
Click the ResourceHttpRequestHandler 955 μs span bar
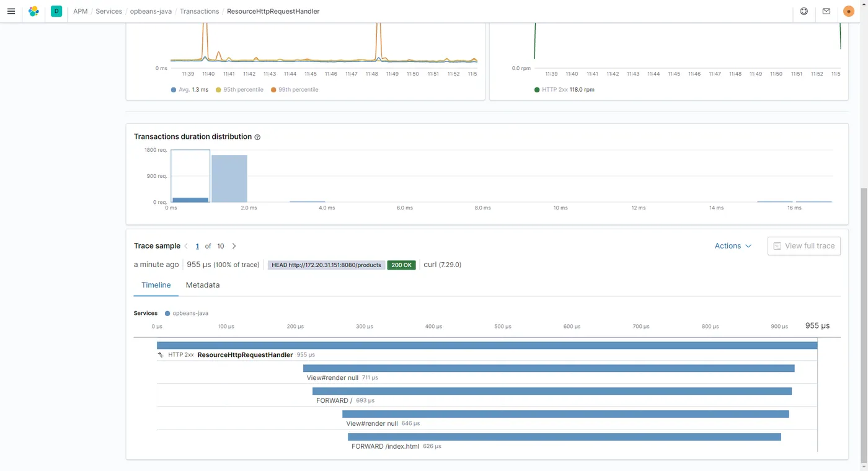pyautogui.click(x=487, y=345)
